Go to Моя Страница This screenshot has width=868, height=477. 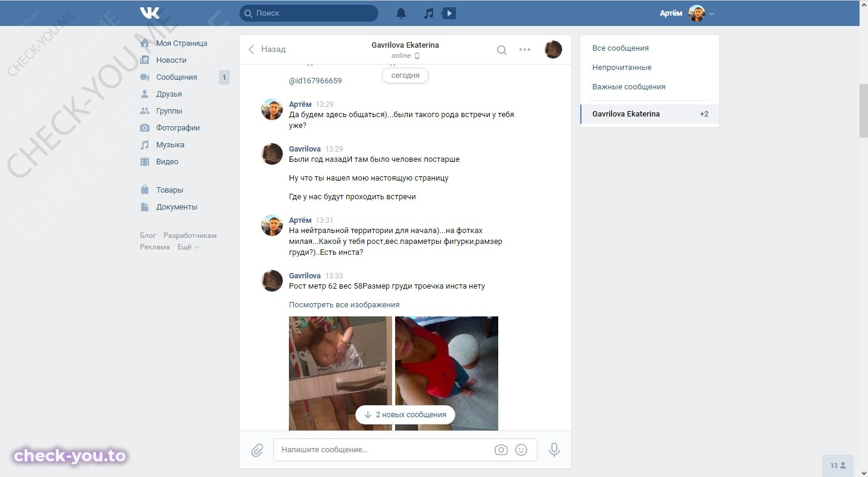coord(182,43)
